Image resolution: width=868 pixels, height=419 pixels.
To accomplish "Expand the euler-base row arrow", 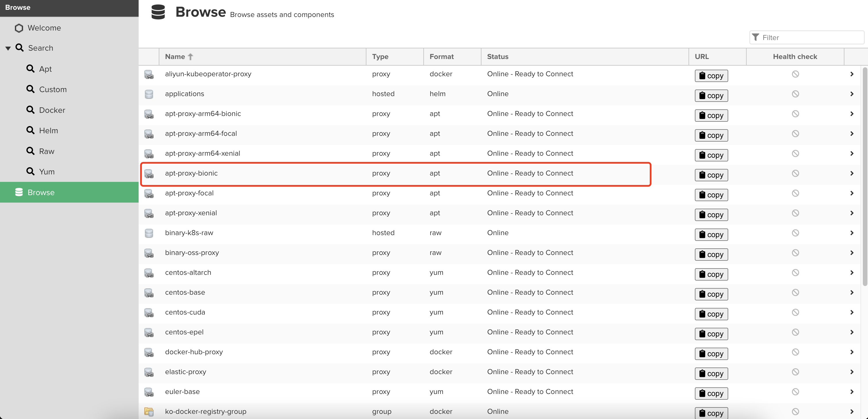I will point(852,392).
